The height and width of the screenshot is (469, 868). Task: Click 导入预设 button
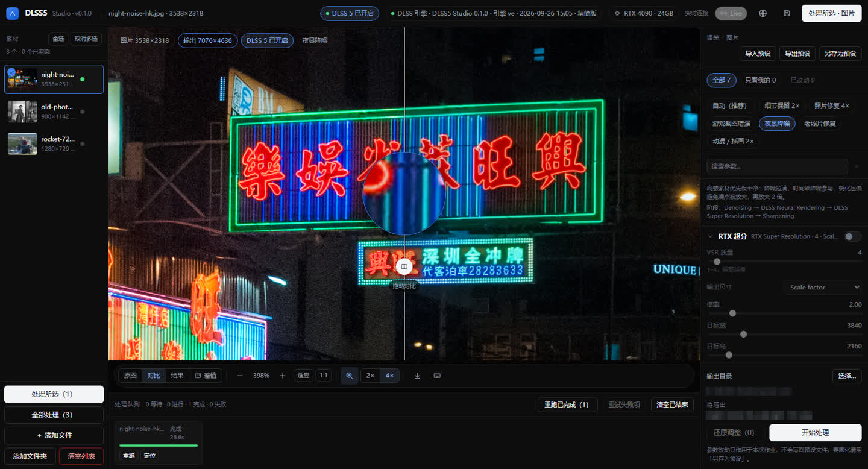tap(758, 54)
